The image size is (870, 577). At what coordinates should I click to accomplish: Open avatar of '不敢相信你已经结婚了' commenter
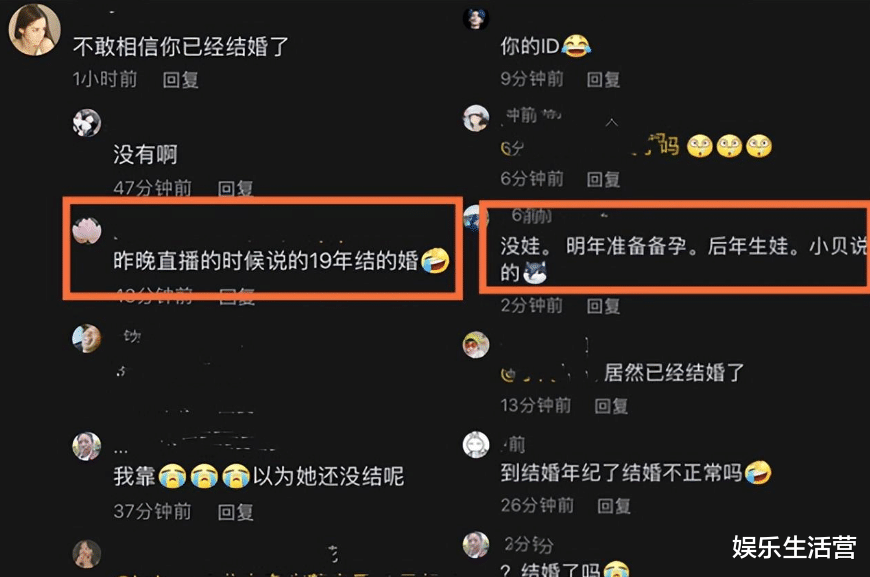click(34, 29)
